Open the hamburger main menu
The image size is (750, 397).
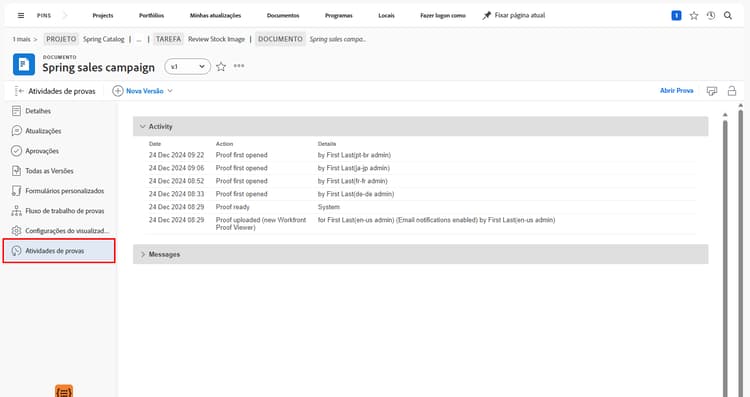(21, 15)
